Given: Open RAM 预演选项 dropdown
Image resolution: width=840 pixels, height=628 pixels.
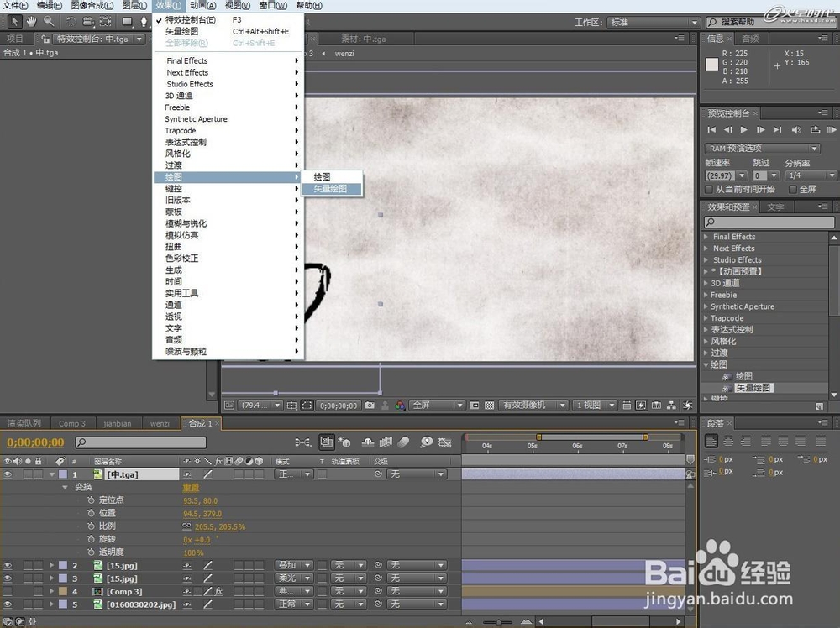Looking at the screenshot, I should click(763, 149).
